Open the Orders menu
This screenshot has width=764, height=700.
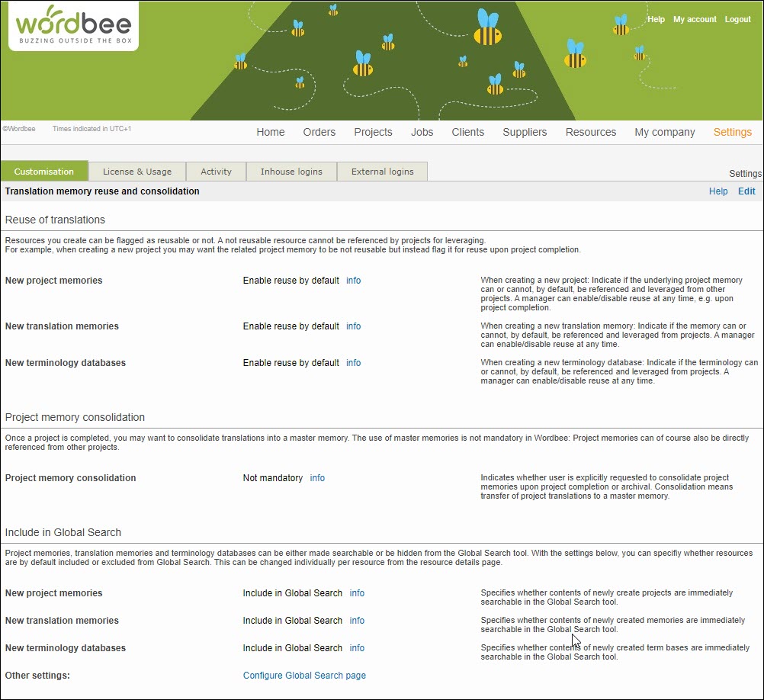pos(319,132)
